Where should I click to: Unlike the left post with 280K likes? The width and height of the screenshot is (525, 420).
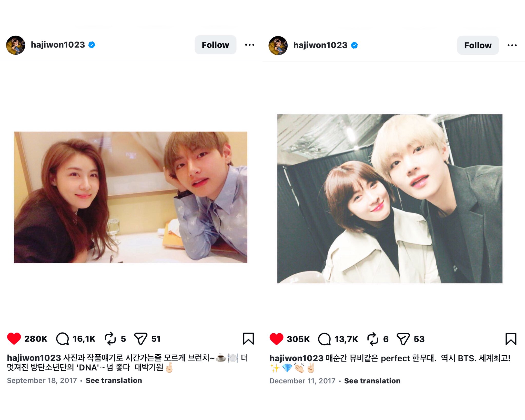click(x=14, y=338)
